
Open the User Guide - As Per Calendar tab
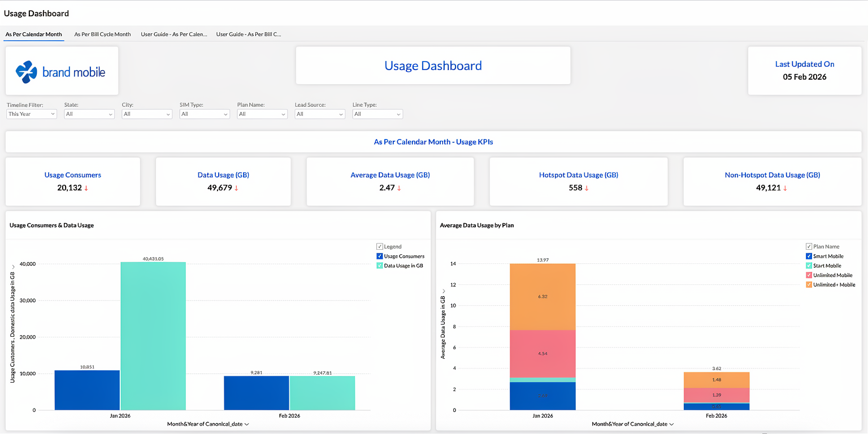[x=174, y=34]
